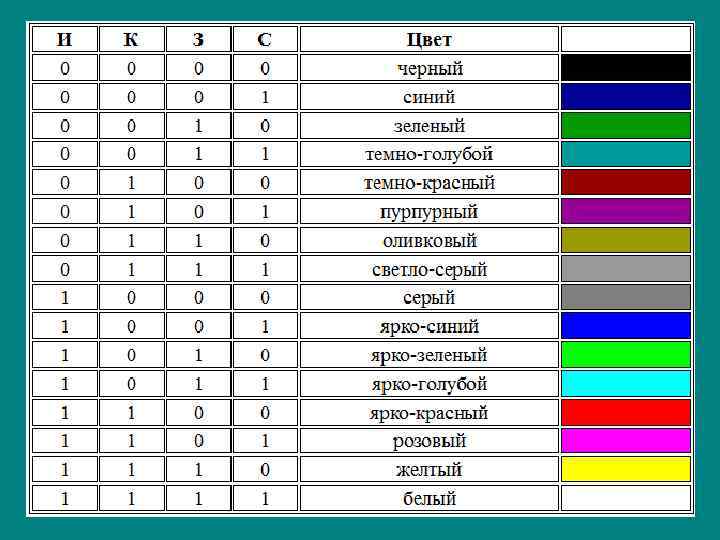Select the bright blue swatch for ярко-синий
This screenshot has width=720, height=540.
coord(626,326)
